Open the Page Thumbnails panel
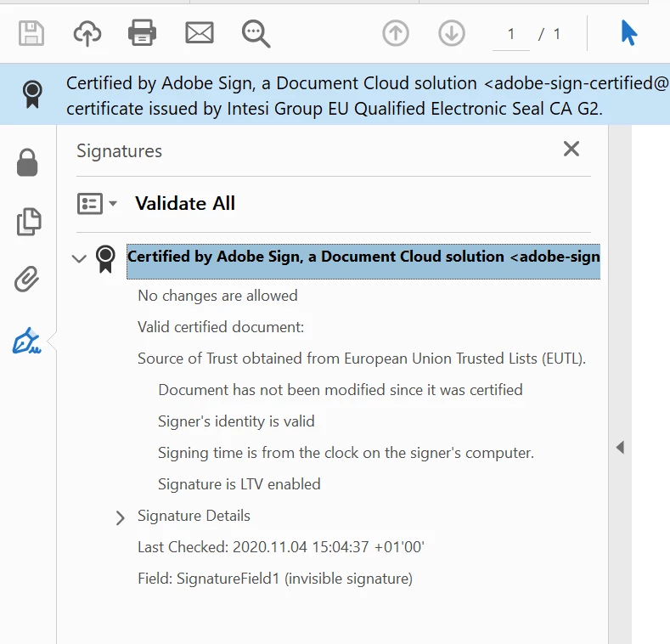670x644 pixels. click(29, 222)
